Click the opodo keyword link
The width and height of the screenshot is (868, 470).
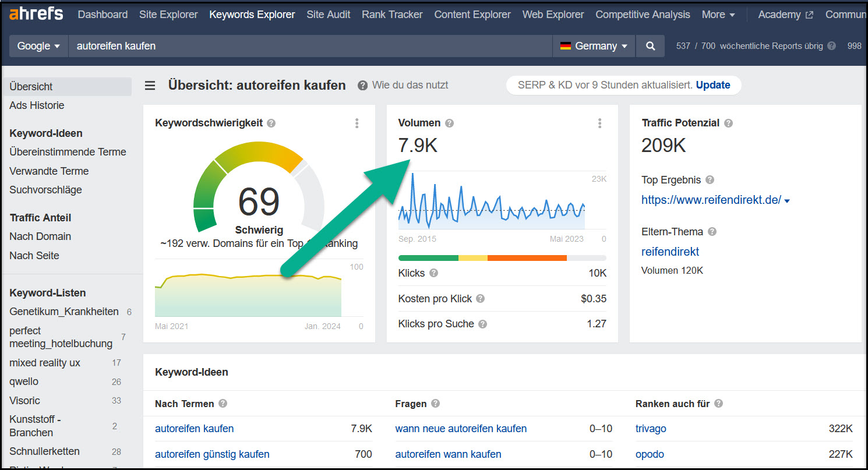pos(650,454)
